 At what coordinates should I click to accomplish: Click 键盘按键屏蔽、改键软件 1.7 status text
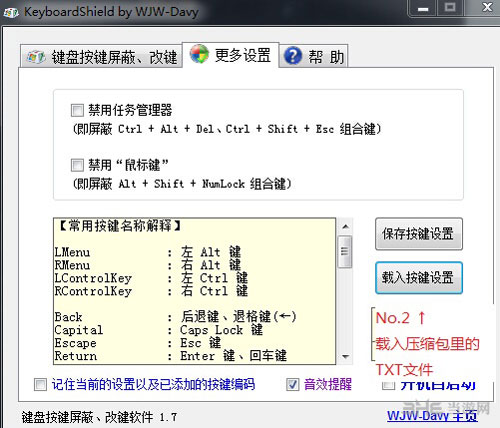[x=99, y=417]
